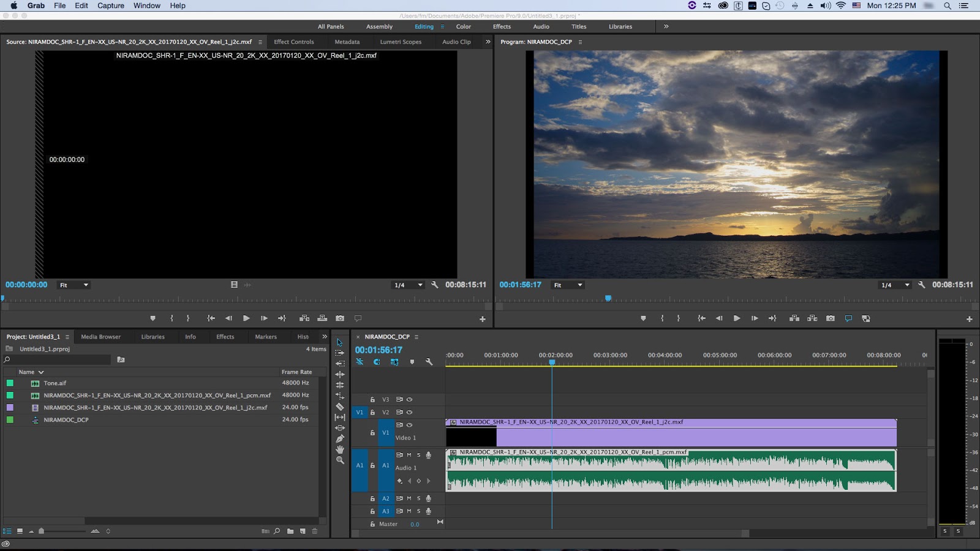Open the Capture menu in the menu bar
980x551 pixels.
pyautogui.click(x=110, y=6)
